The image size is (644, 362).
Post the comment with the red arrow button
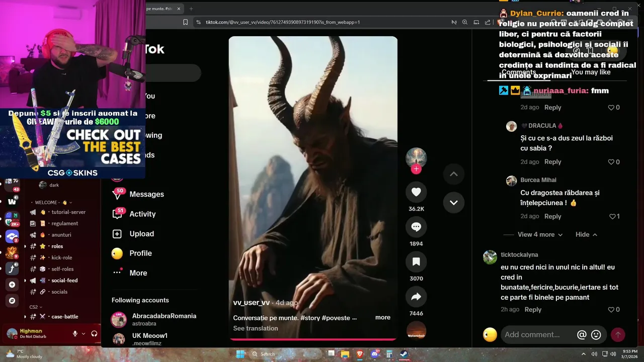(618, 335)
